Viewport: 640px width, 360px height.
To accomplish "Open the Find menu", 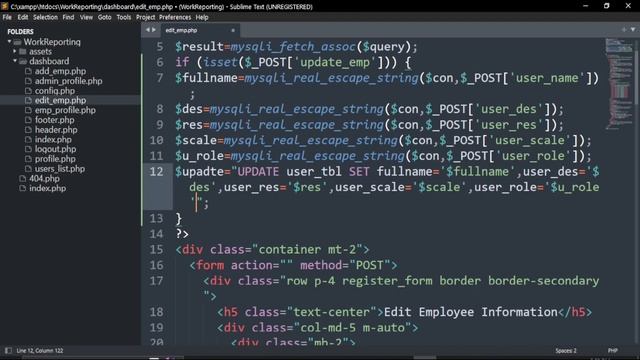I will click(x=68, y=17).
